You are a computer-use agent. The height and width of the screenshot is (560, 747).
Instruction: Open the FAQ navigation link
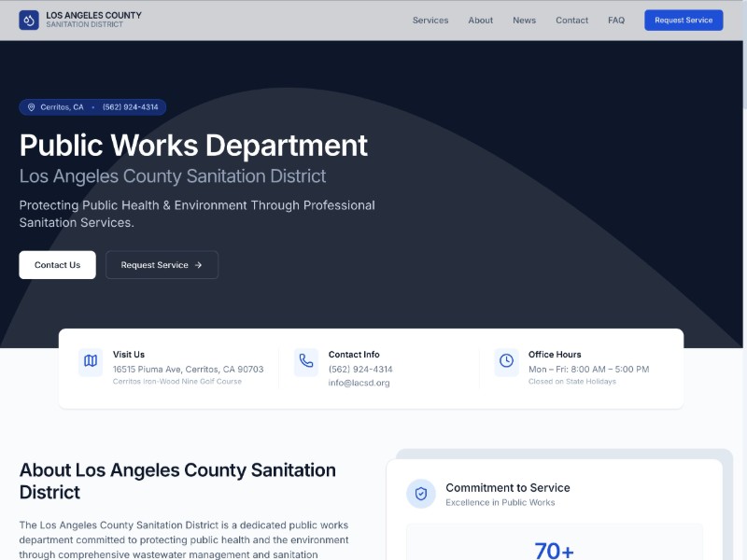coord(616,21)
